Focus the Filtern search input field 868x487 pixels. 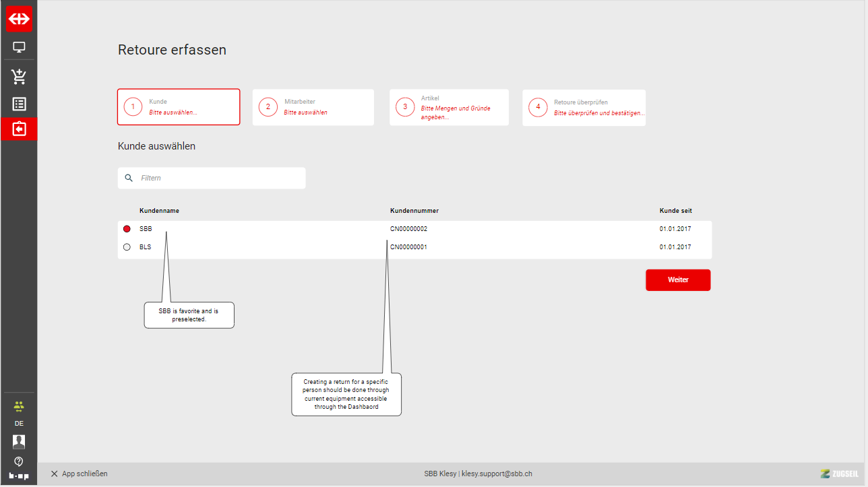219,178
